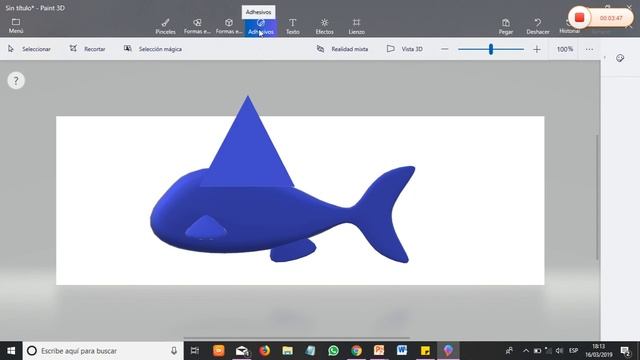Screen dimensions: 640x360
Task: Click the ESP language indicator
Action: point(573,351)
